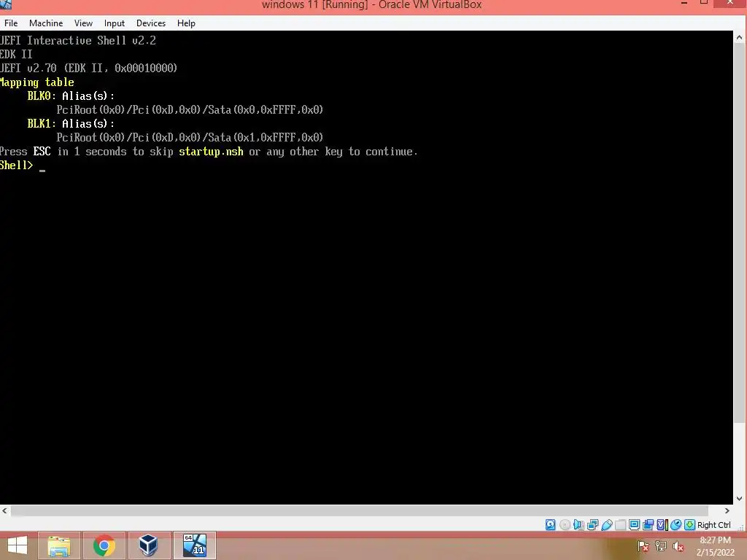Viewport: 747px width, 560px height.
Task: Click the vertical scrollbar down arrow
Action: click(739, 499)
